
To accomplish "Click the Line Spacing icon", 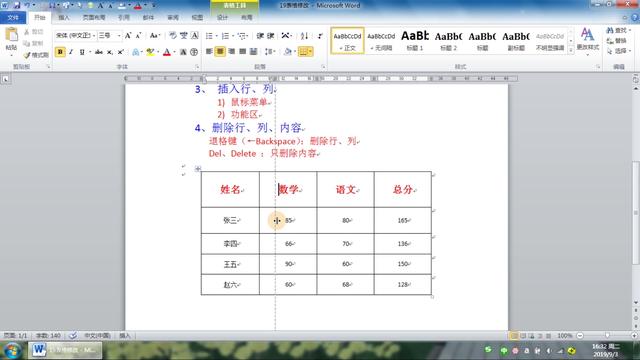I will [268, 51].
